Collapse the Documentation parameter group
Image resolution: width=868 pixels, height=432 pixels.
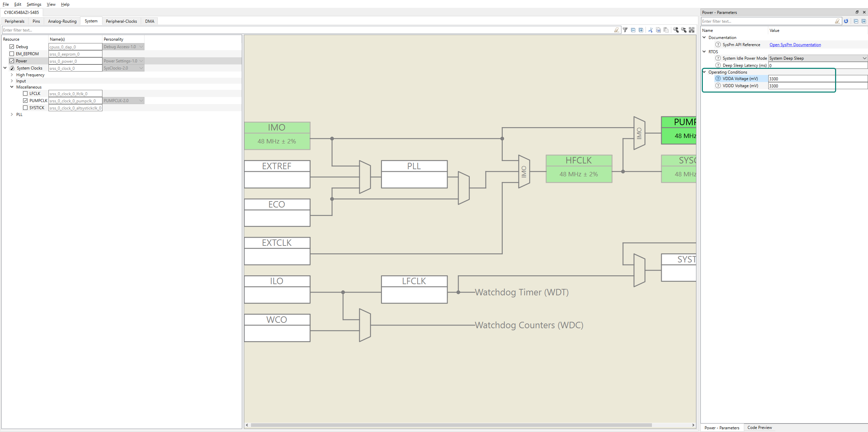[704, 38]
